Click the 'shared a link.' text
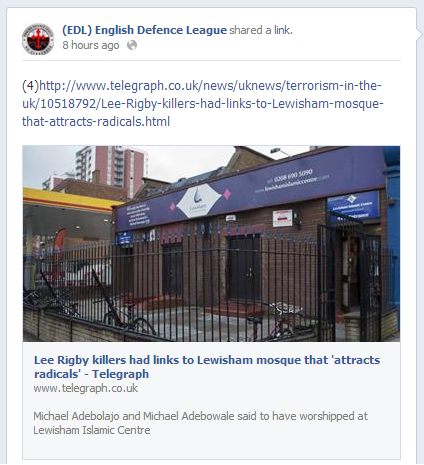The height and width of the screenshot is (465, 424). 261,30
